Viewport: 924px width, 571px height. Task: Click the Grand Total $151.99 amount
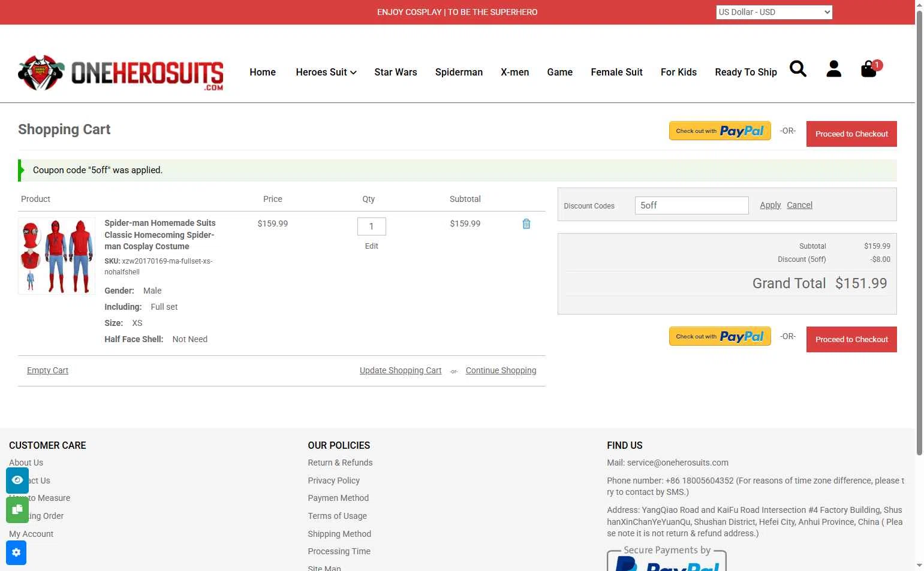(x=861, y=283)
